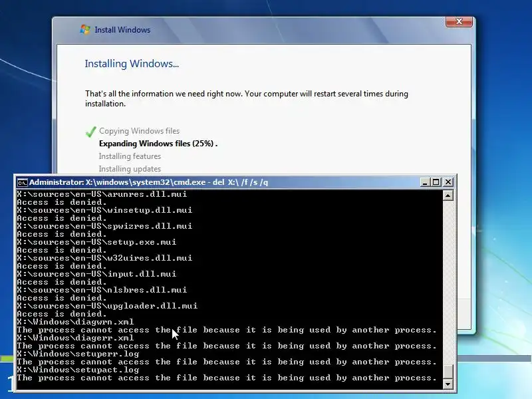Click the 'Installing features' step

(x=130, y=156)
